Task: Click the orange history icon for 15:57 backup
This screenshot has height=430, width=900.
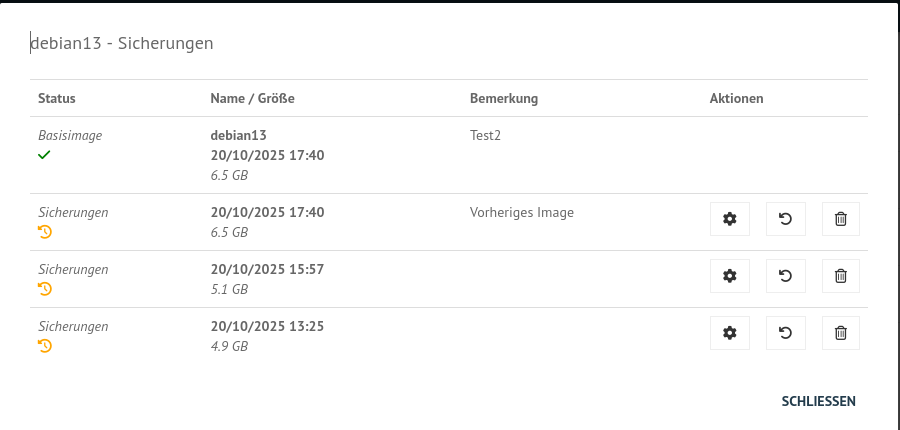Action: [44, 289]
